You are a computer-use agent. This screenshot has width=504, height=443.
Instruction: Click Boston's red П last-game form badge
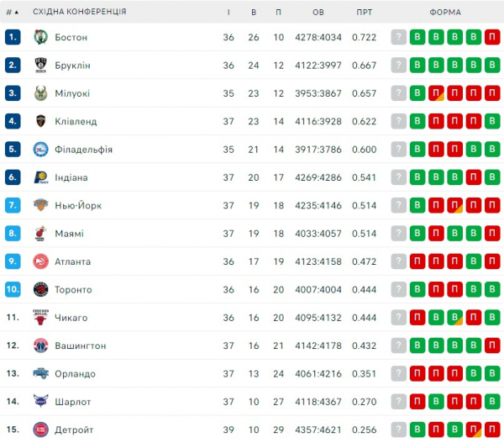(x=492, y=37)
